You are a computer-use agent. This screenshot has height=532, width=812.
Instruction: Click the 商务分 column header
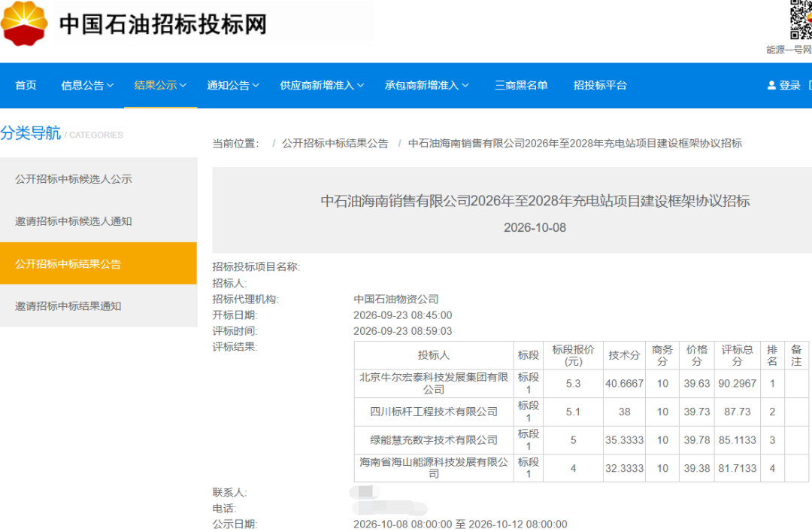(x=662, y=355)
